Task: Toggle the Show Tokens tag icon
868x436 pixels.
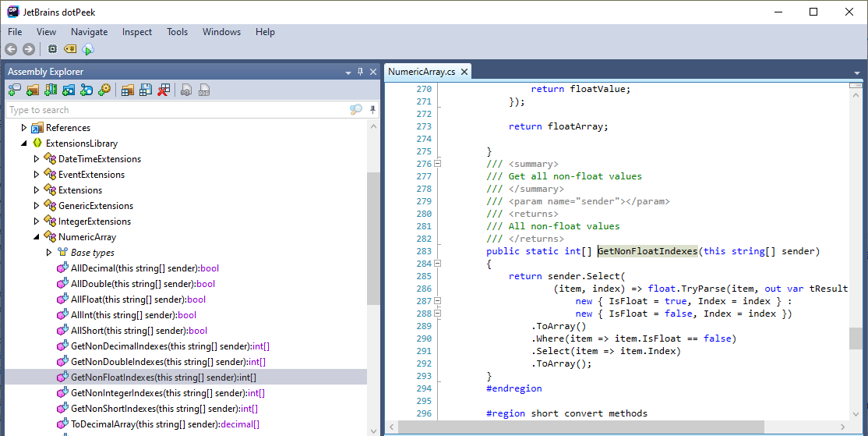Action: click(70, 49)
